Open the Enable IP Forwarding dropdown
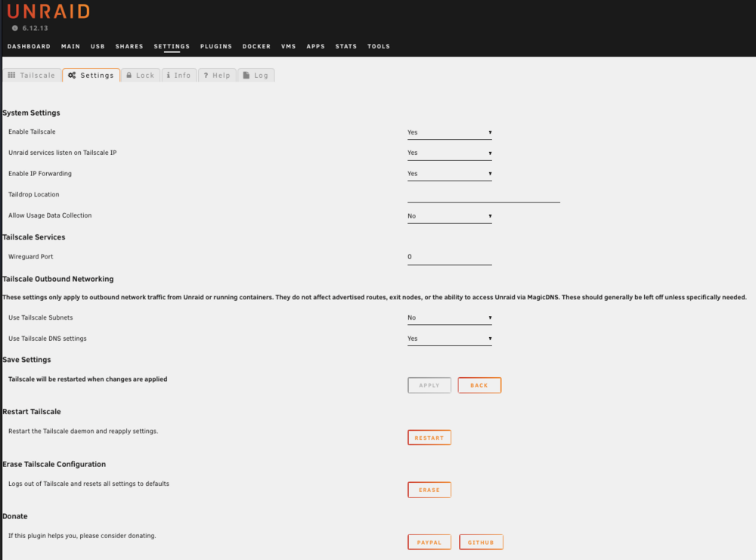The width and height of the screenshot is (756, 560). [x=449, y=174]
